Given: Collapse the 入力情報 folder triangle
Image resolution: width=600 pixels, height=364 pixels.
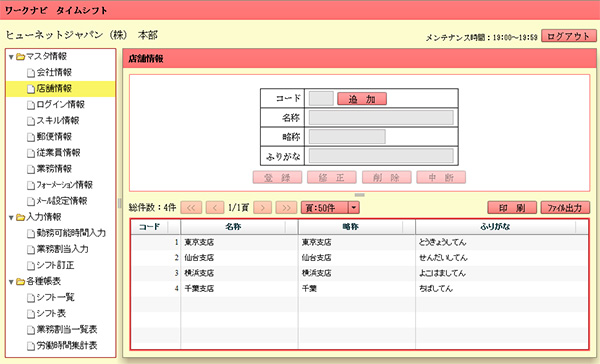Looking at the screenshot, I should click(11, 218).
